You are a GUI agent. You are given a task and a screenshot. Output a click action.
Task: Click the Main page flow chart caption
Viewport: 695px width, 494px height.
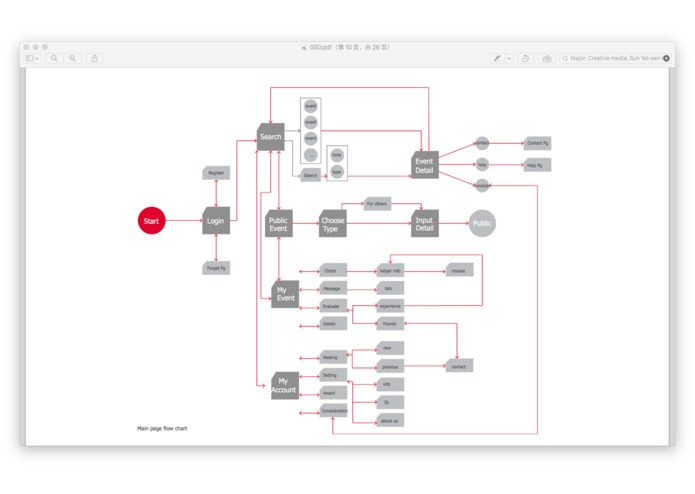click(x=162, y=428)
